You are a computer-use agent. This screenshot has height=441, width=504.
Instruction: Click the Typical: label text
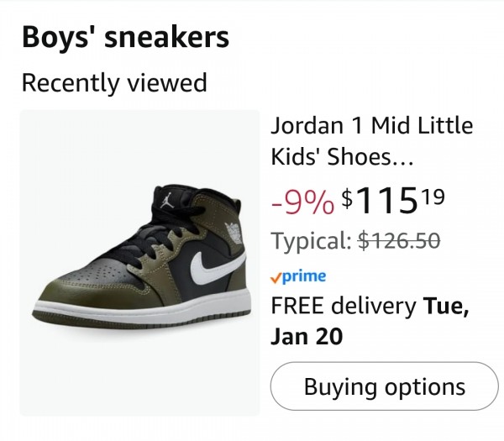point(311,241)
